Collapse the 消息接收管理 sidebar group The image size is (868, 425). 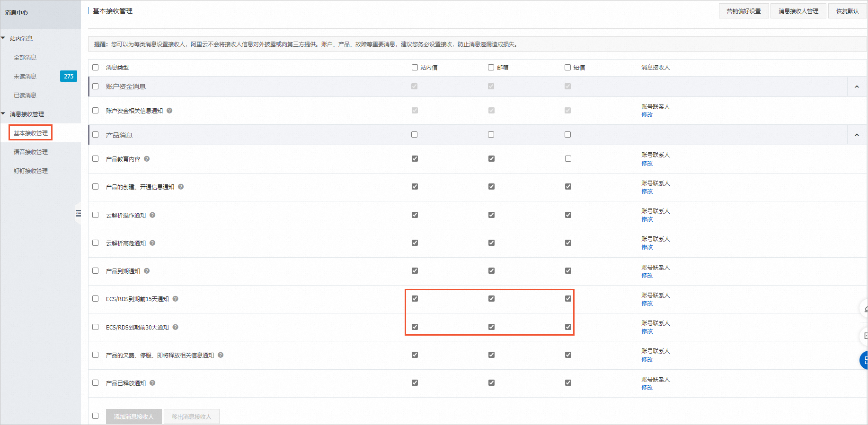click(x=3, y=114)
